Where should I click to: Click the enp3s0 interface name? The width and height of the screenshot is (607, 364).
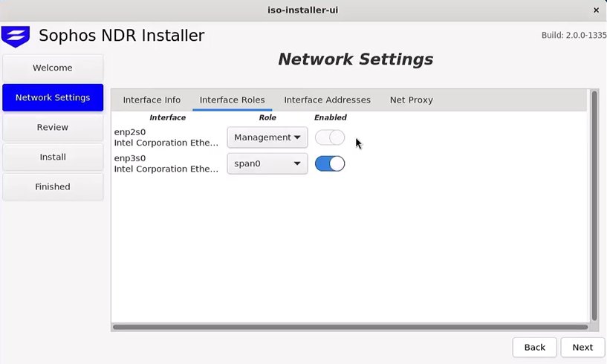[130, 158]
